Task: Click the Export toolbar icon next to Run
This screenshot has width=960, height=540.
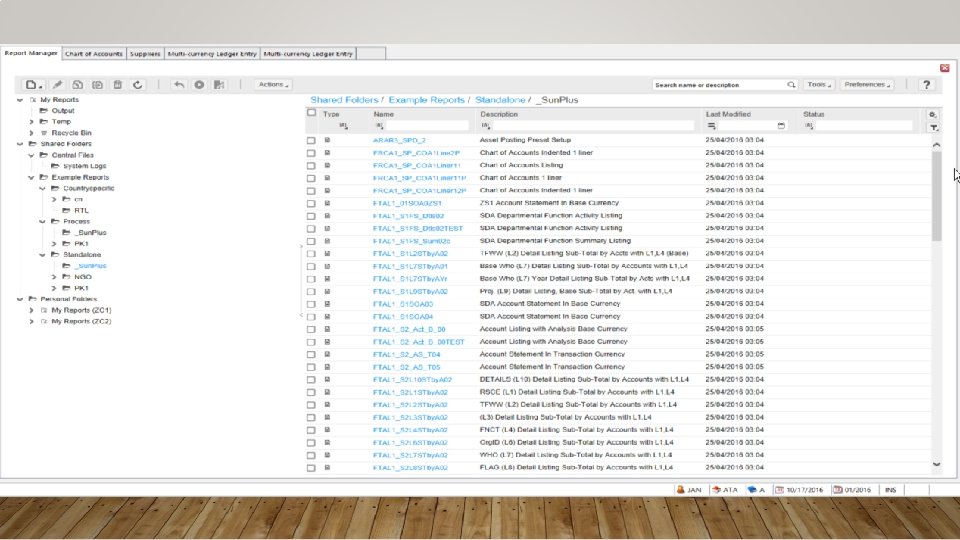Action: pyautogui.click(x=219, y=84)
